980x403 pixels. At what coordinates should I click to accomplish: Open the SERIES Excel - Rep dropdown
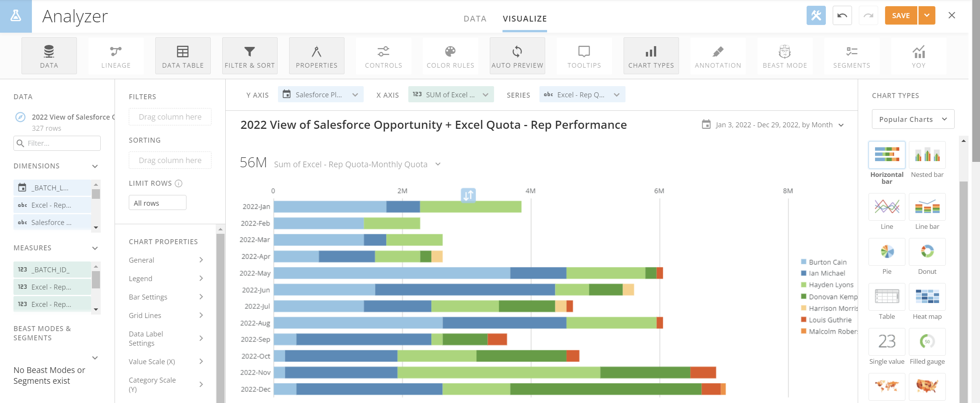(x=582, y=95)
